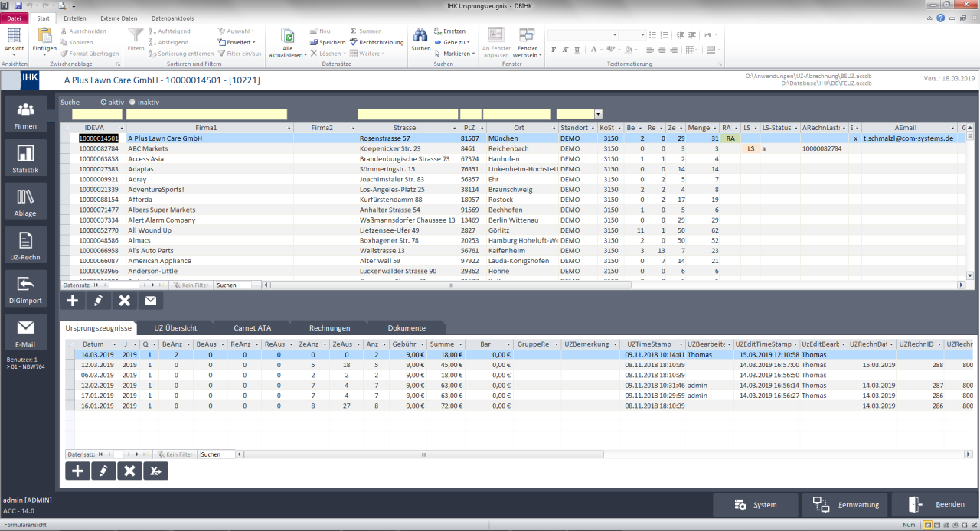Edit selected company with pencil icon below the Firmen table

(x=99, y=301)
